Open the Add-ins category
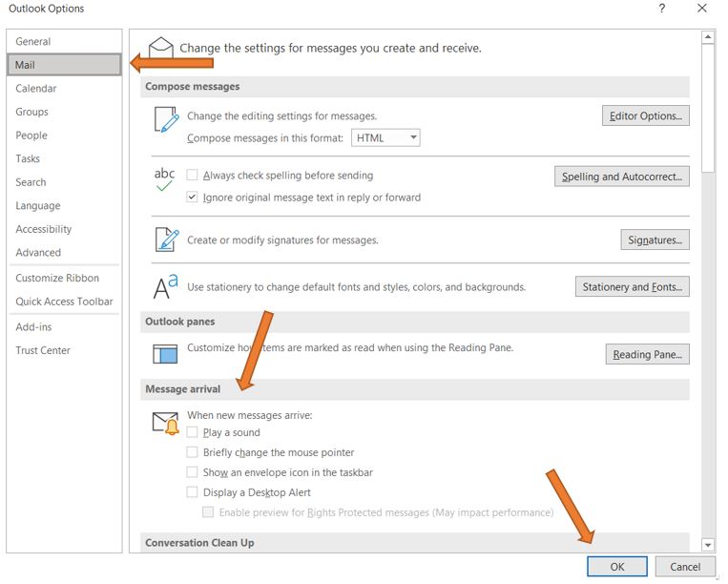 [65, 326]
